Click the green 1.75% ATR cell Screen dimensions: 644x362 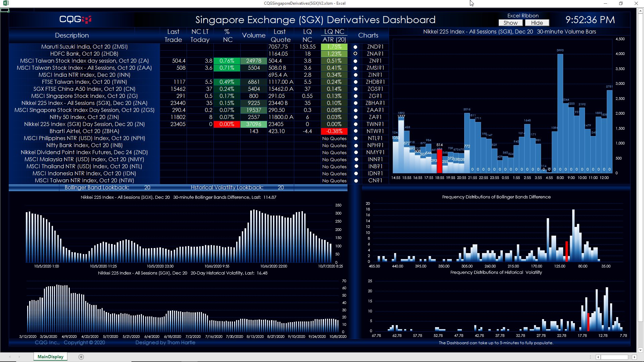click(334, 47)
